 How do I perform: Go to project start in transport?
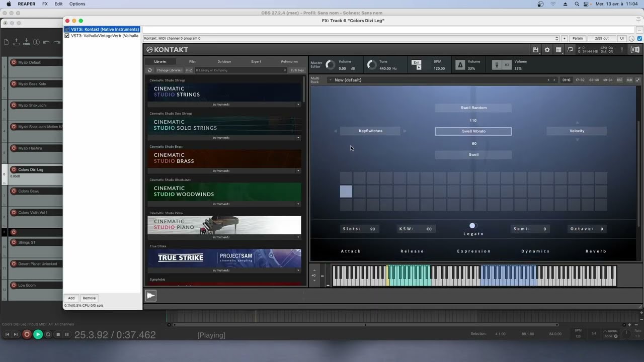pyautogui.click(x=7, y=334)
